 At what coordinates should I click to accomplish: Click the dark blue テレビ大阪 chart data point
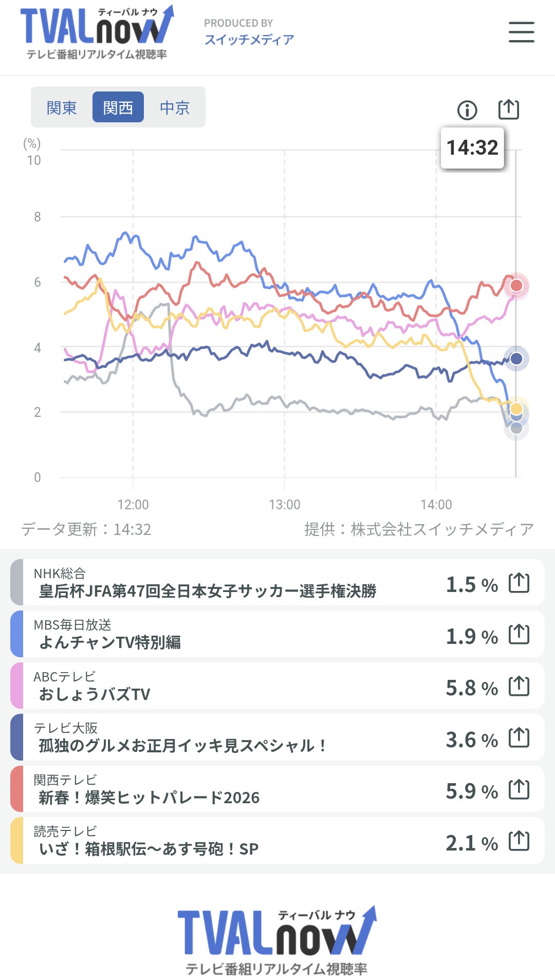(x=516, y=358)
